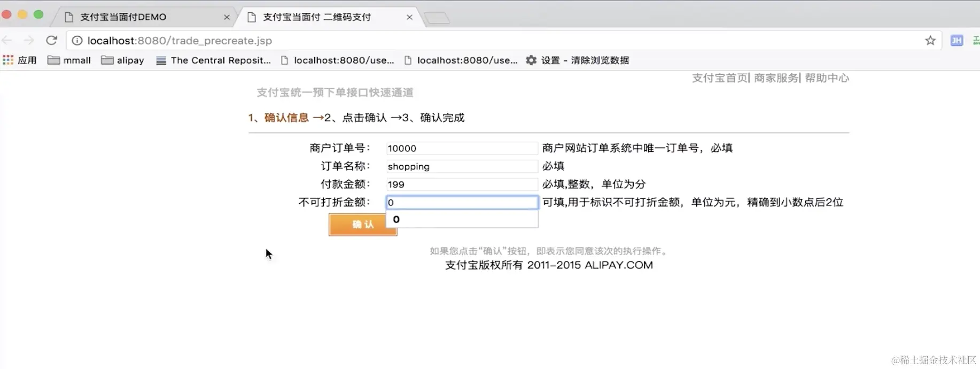Click the browser forward arrow
Viewport: 980px width, 369px height.
pos(29,41)
